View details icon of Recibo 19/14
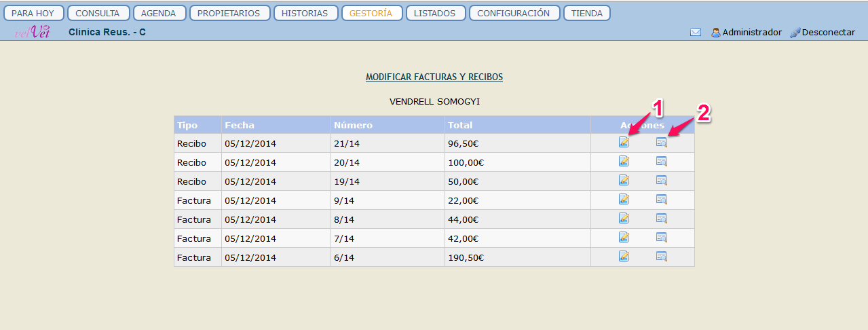This screenshot has height=330, width=868. (661, 180)
